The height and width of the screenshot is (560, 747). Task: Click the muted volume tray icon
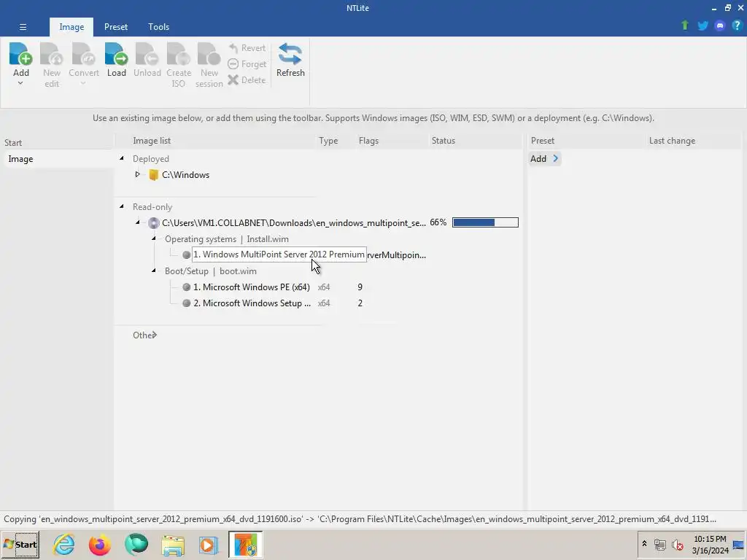pyautogui.click(x=677, y=545)
